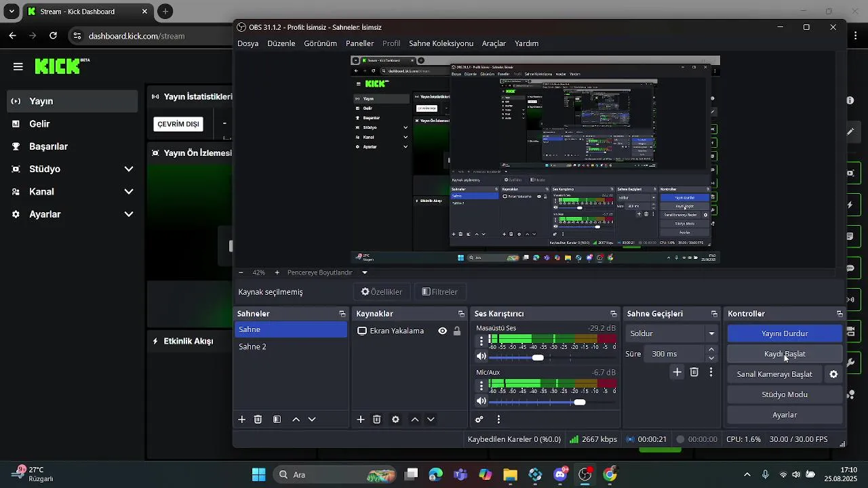Toggle visibility of Ekran Yakalama source
Screen dimensions: 868x488
(x=442, y=331)
